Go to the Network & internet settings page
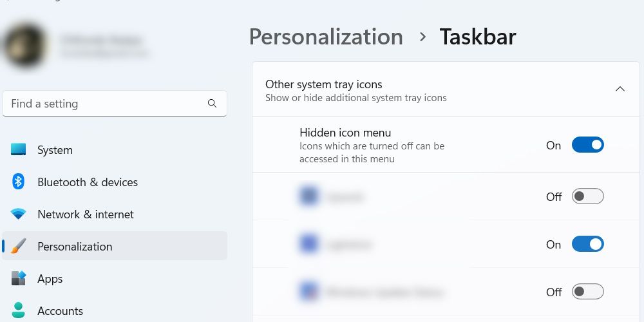 (86, 214)
